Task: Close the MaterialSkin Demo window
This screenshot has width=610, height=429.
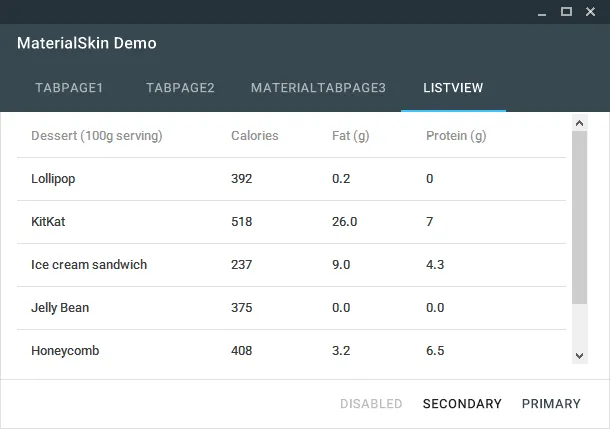Action: point(591,12)
